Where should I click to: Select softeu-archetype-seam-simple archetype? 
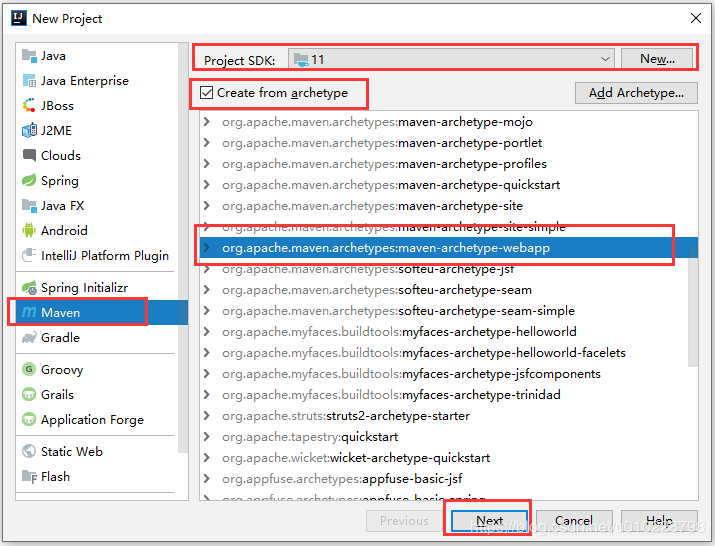[448, 311]
